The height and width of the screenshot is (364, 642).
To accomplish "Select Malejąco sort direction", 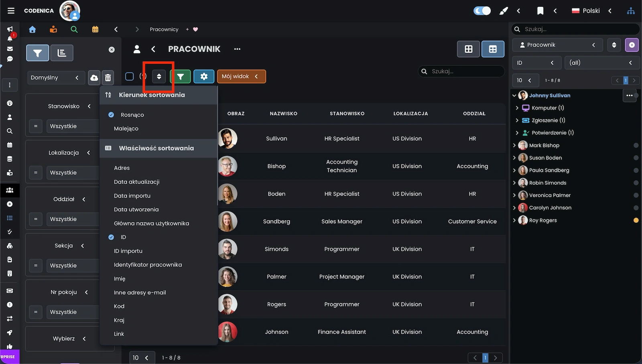I will click(x=126, y=128).
